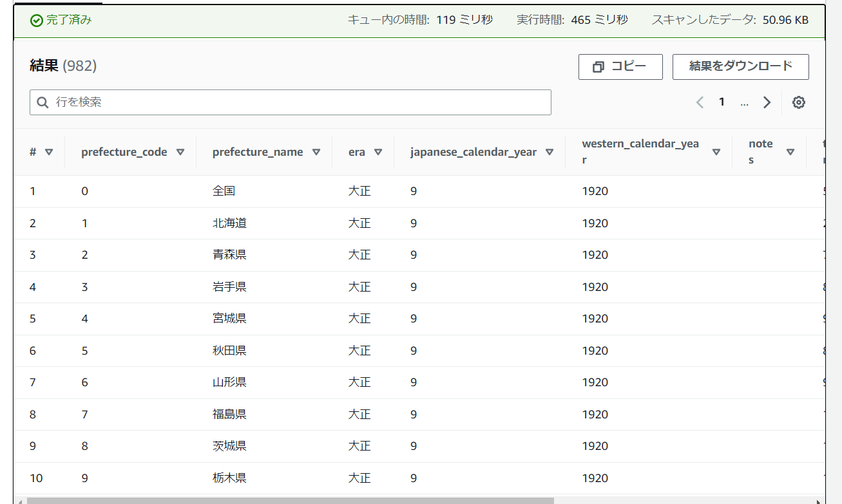
Task: Click the cell 栃木県
Action: [229, 478]
